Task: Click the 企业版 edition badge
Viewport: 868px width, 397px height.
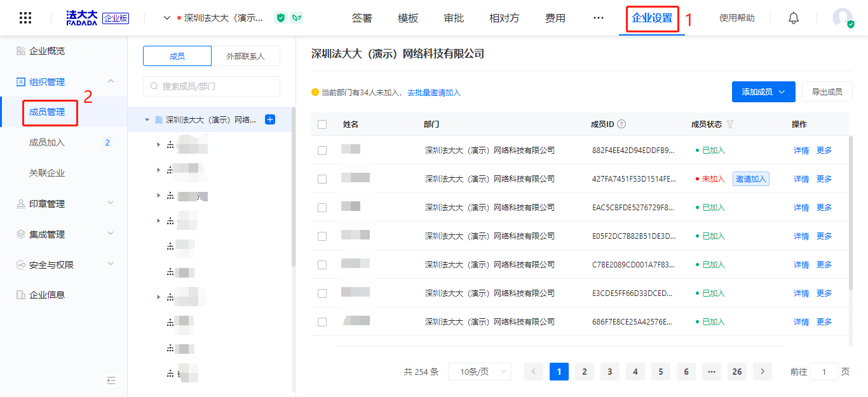Action: tap(116, 18)
